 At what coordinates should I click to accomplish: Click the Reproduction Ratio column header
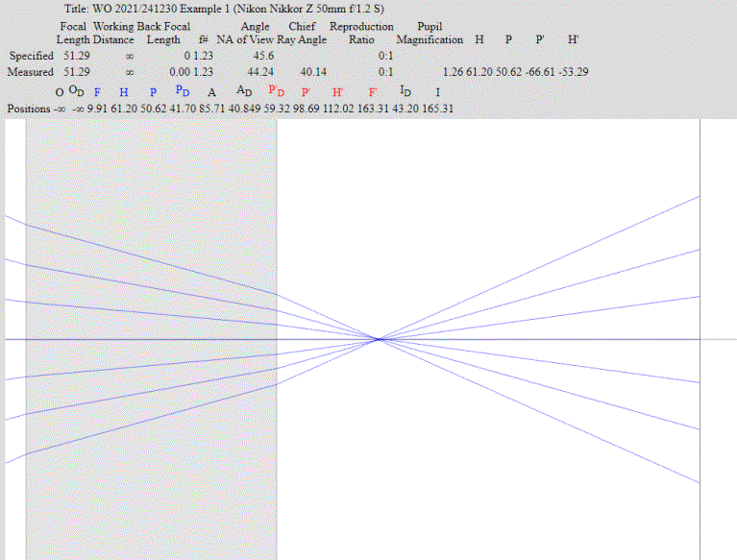pyautogui.click(x=361, y=33)
